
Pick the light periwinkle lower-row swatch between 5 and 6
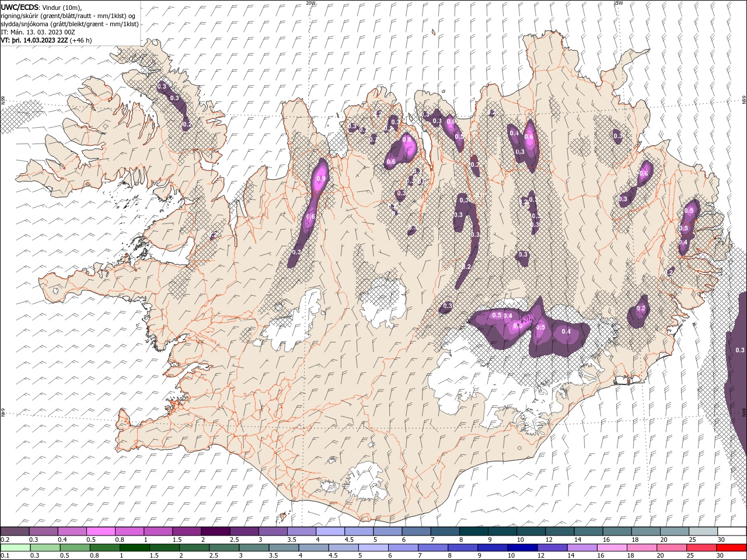tap(372, 548)
